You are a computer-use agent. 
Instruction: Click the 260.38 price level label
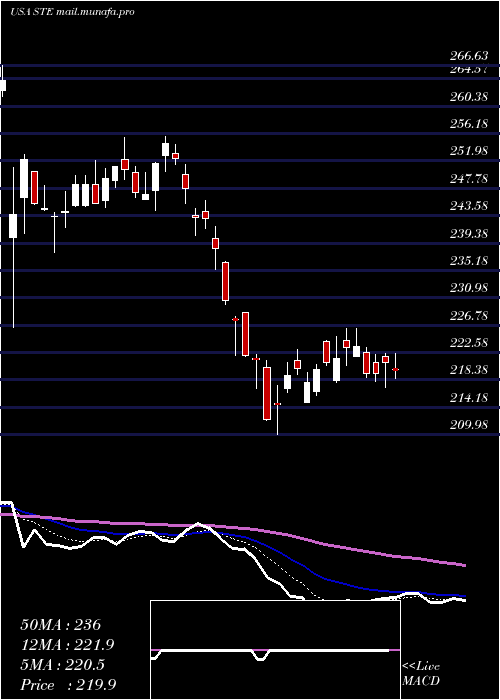click(468, 97)
